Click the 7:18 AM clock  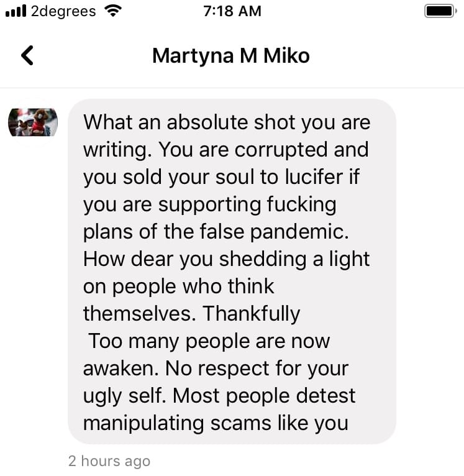tap(232, 11)
